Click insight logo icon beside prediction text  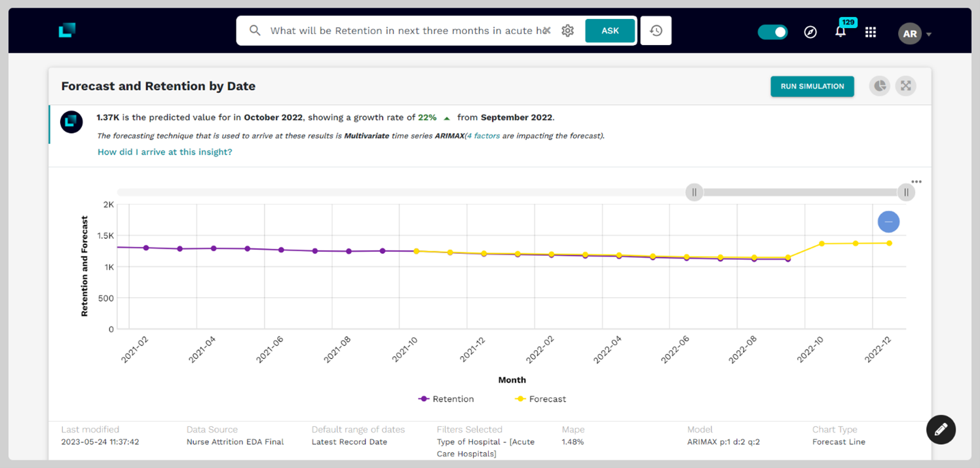71,122
